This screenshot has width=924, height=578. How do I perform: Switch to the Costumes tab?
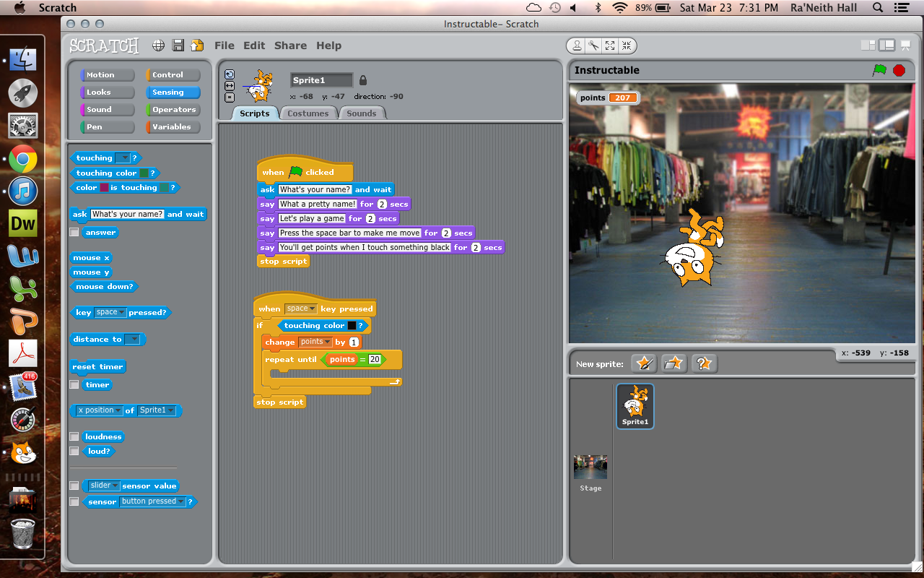click(308, 113)
